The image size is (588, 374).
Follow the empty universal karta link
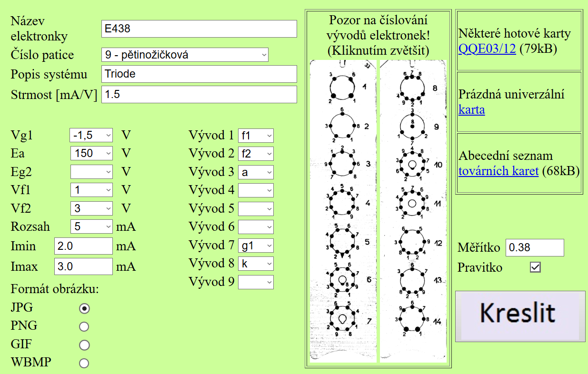pyautogui.click(x=471, y=110)
